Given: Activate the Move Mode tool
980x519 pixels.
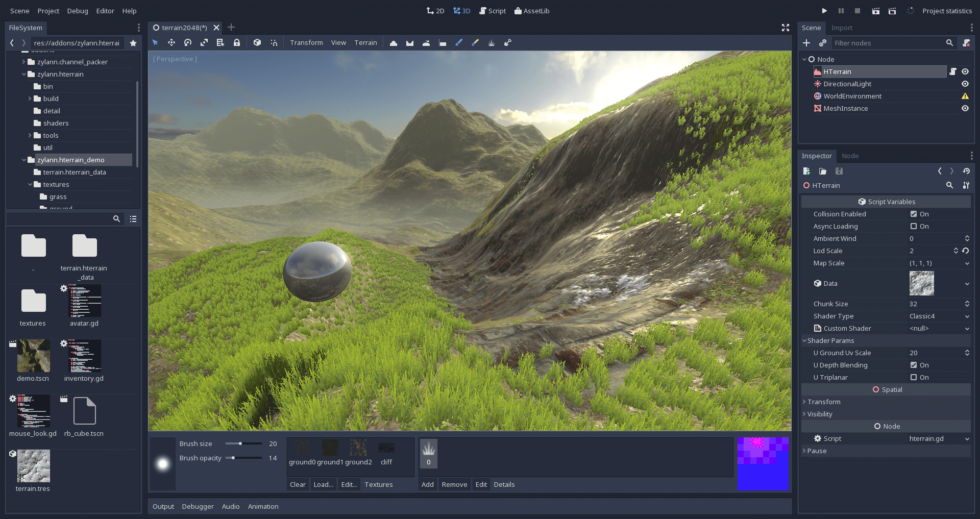Looking at the screenshot, I should [x=171, y=43].
